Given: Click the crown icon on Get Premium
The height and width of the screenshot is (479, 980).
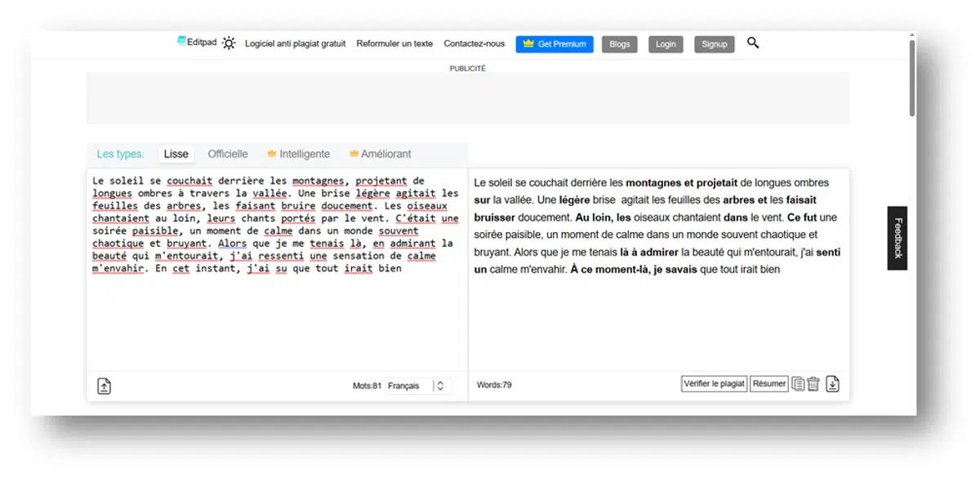Looking at the screenshot, I should [528, 43].
